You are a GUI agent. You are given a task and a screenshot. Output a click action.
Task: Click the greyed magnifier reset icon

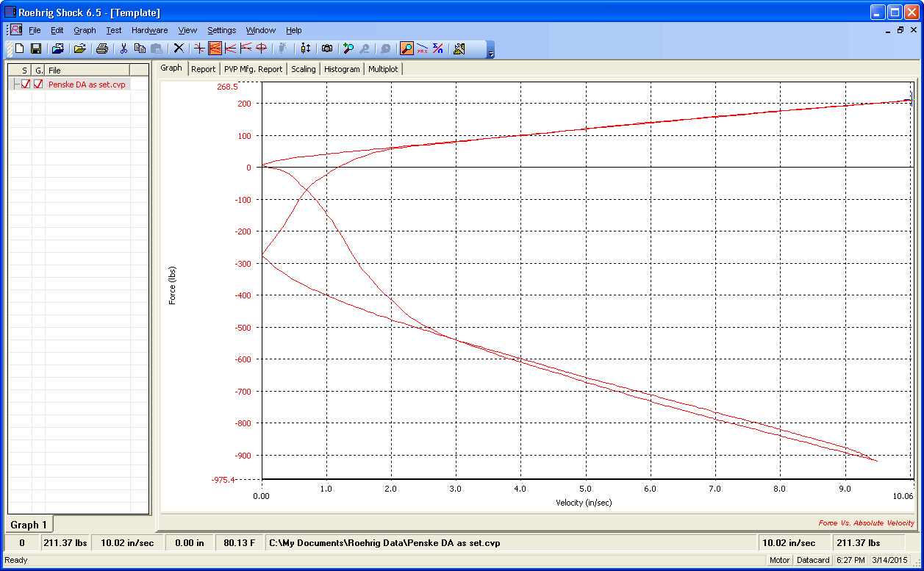click(x=385, y=49)
